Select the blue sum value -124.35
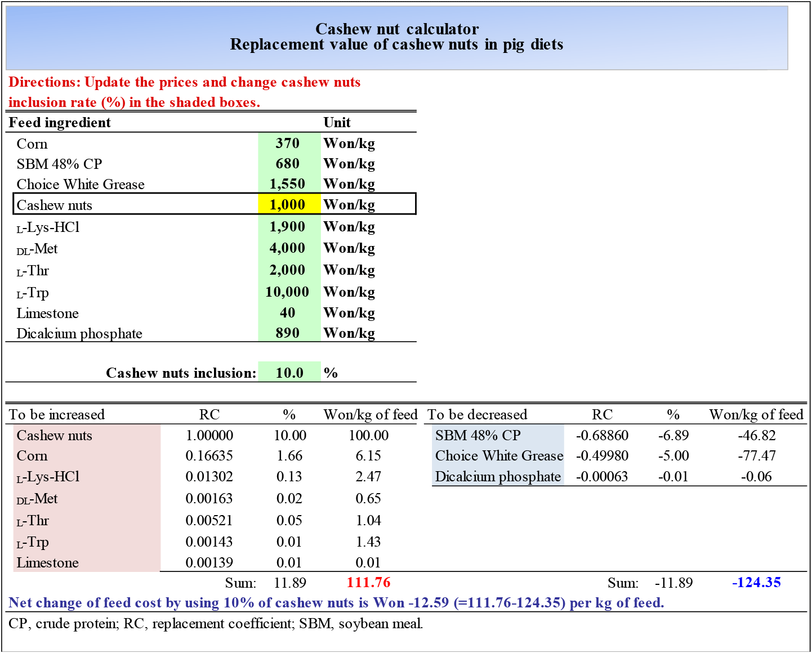 click(756, 583)
